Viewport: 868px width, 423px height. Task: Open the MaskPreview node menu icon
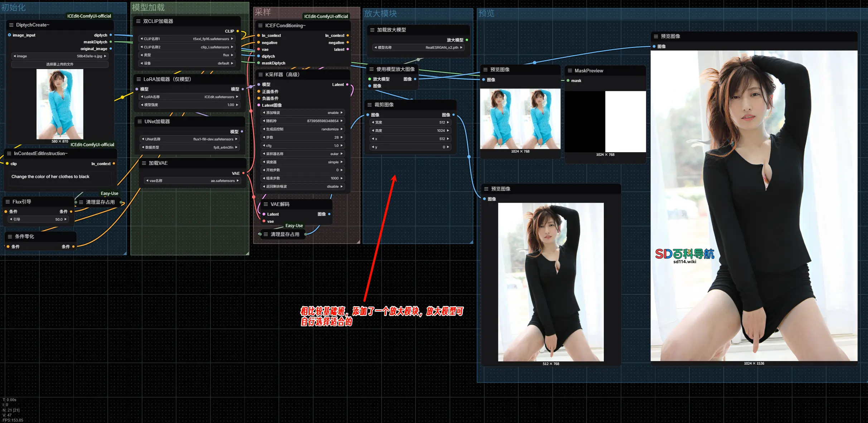(570, 71)
